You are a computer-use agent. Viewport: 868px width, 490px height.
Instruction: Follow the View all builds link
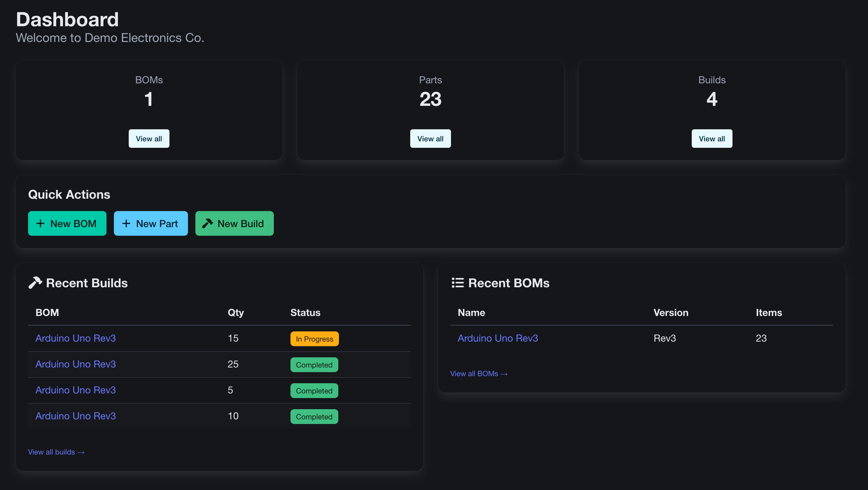(56, 452)
